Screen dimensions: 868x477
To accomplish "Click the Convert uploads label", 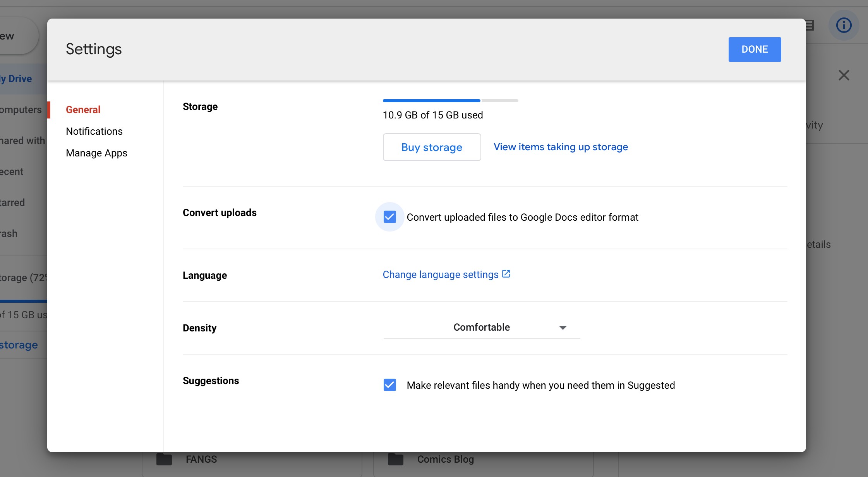I will coord(220,213).
